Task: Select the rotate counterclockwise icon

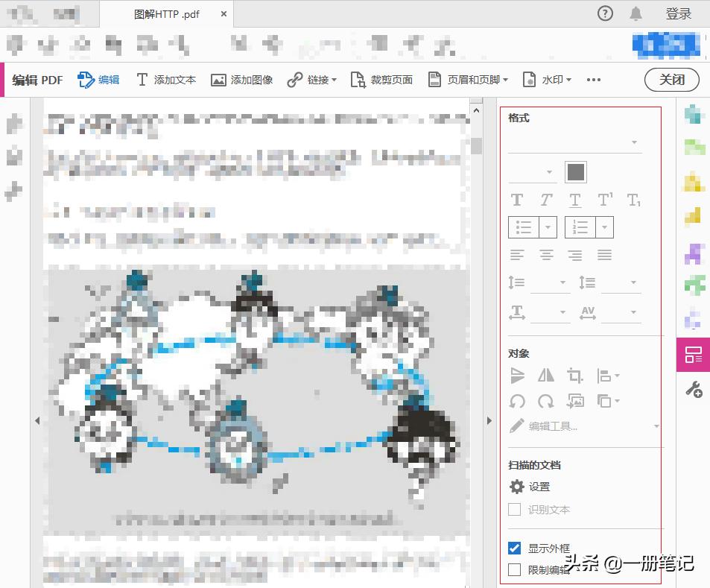Action: 517,401
